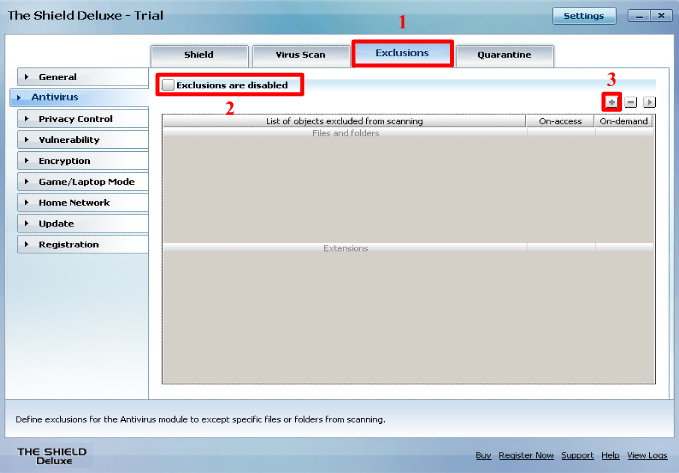Select the Exclusions tab
The height and width of the screenshot is (473, 679).
tap(402, 53)
